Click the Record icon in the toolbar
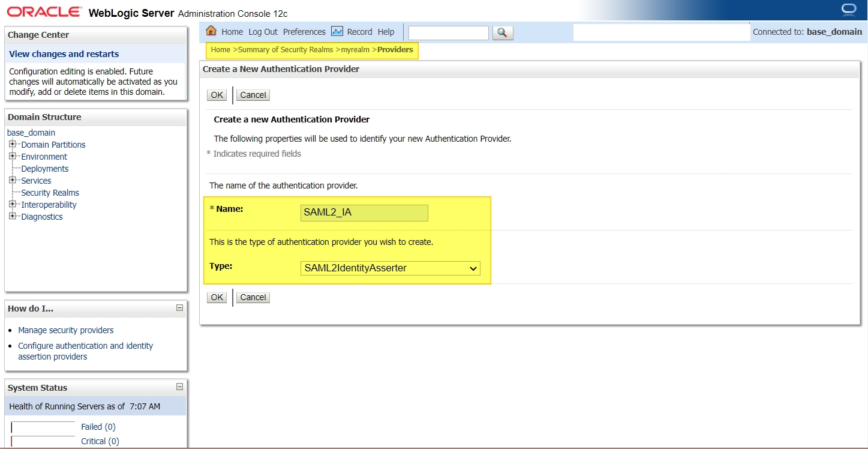The width and height of the screenshot is (868, 449). (337, 31)
